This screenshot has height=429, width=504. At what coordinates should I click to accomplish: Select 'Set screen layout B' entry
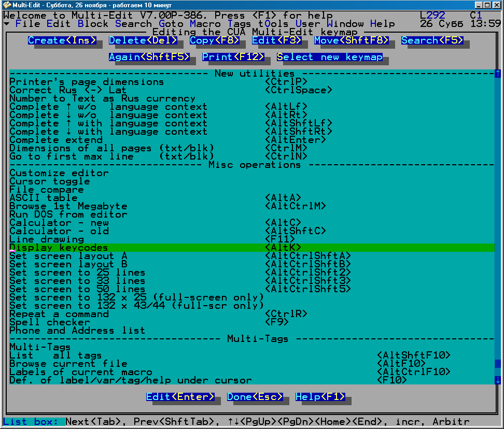pos(252,264)
